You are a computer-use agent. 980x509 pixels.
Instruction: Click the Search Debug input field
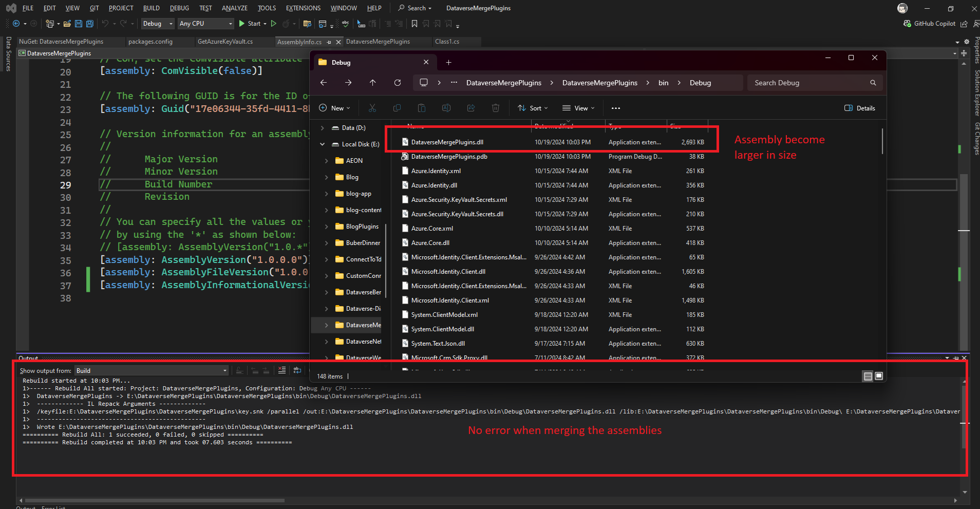point(815,83)
